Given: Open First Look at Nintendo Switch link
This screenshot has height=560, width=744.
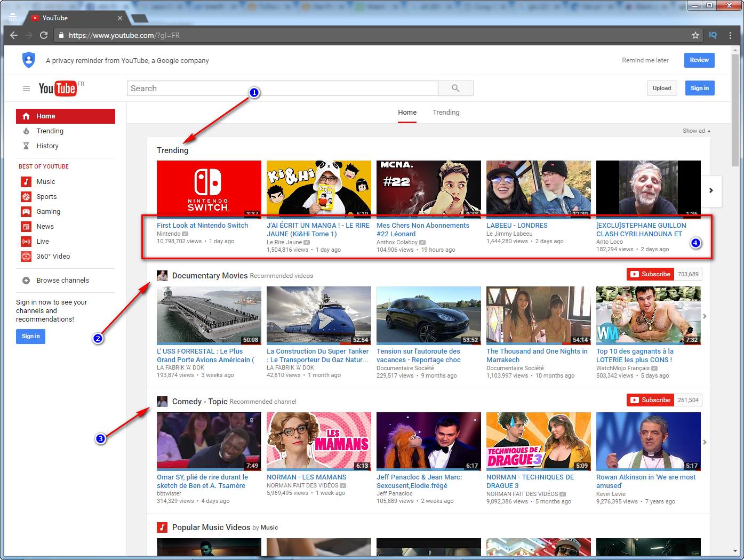Looking at the screenshot, I should pyautogui.click(x=203, y=226).
